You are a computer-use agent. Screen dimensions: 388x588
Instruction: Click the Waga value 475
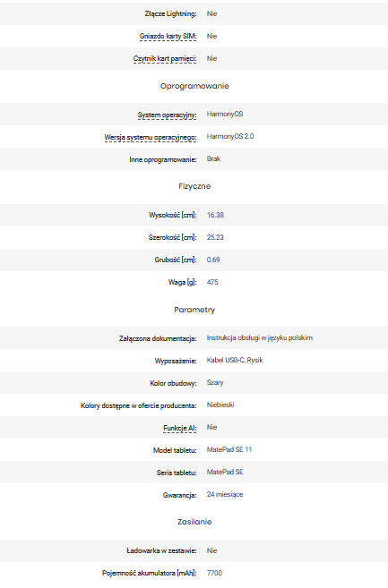212,282
